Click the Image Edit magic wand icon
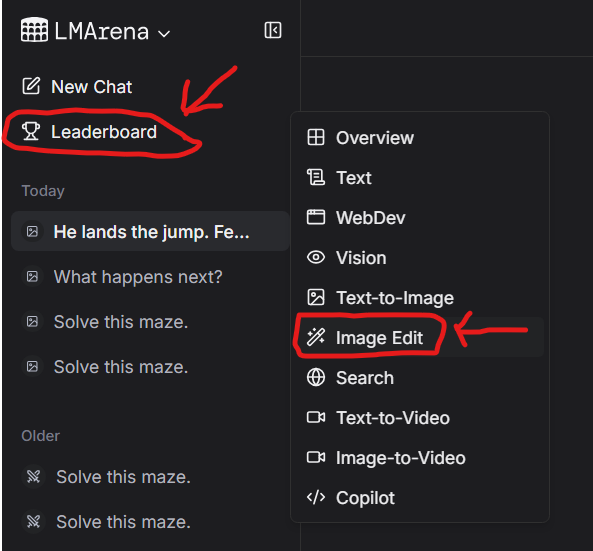Viewport: 593px width, 551px height. tap(316, 337)
